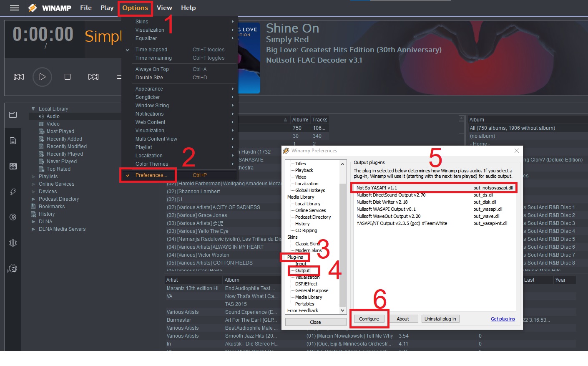Expand the Online Services node
This screenshot has height=366, width=588.
tap(33, 184)
